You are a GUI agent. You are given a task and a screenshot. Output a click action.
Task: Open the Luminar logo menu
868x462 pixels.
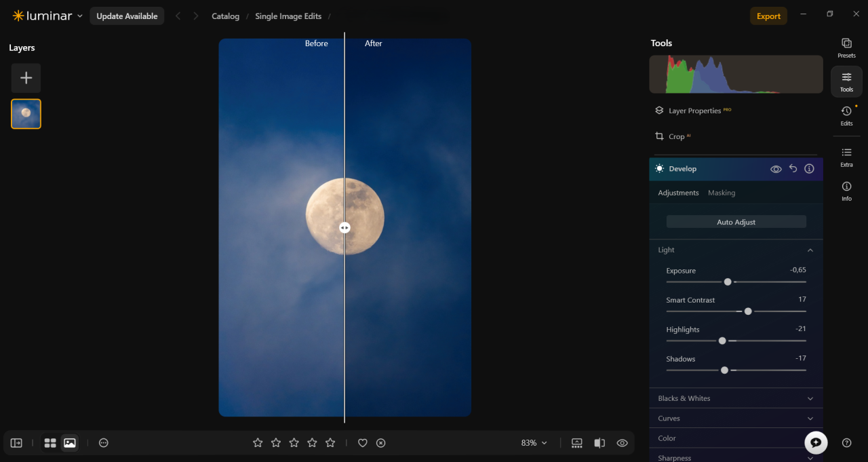[x=47, y=16]
